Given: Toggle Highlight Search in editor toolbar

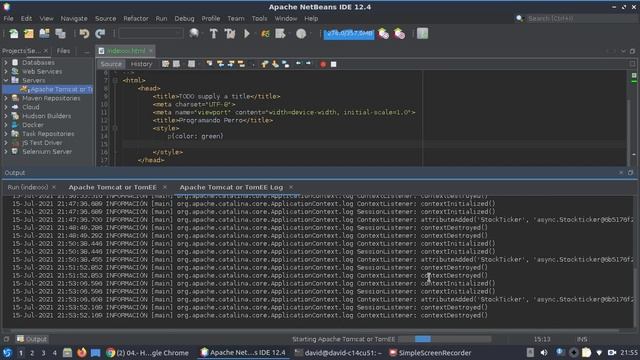Looking at the screenshot, I should [241, 64].
